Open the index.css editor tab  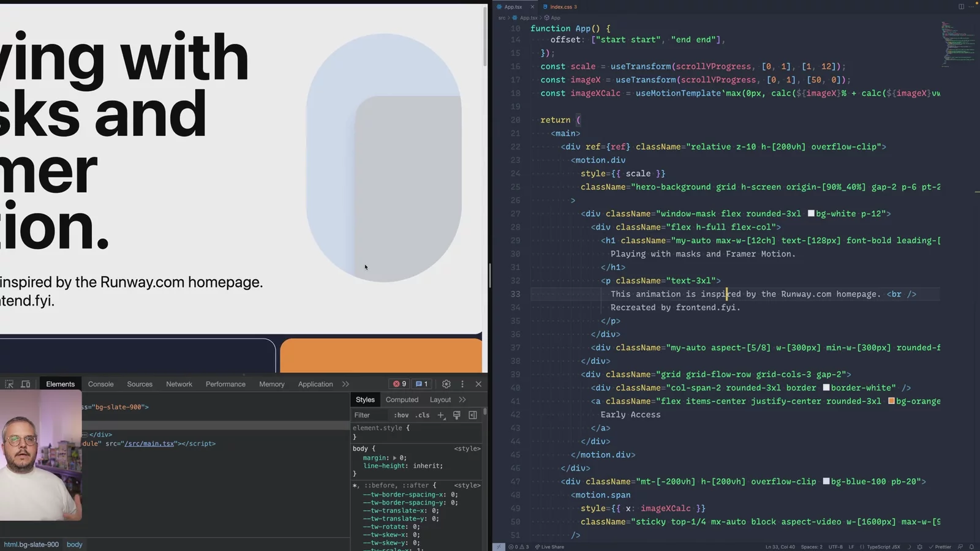click(x=562, y=7)
